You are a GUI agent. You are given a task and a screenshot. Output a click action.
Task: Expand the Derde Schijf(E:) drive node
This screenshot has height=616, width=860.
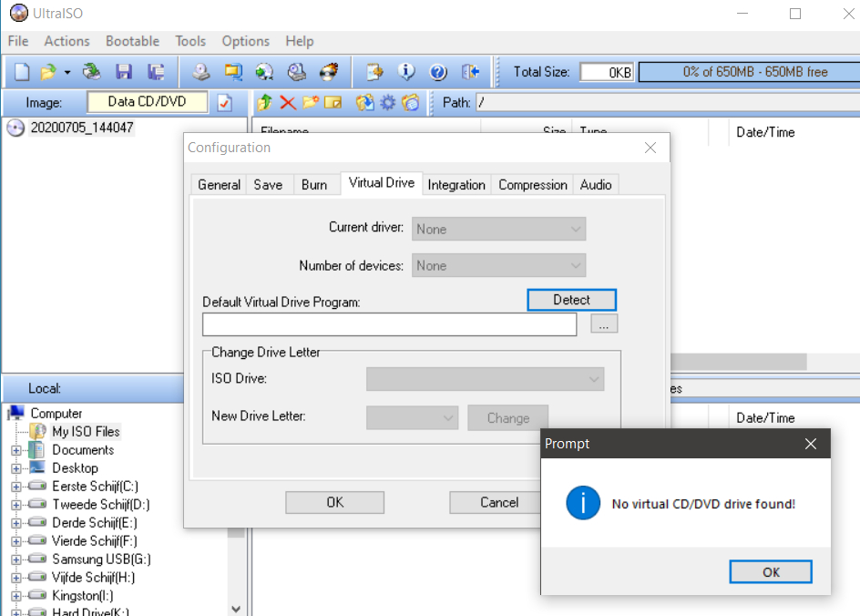point(15,523)
